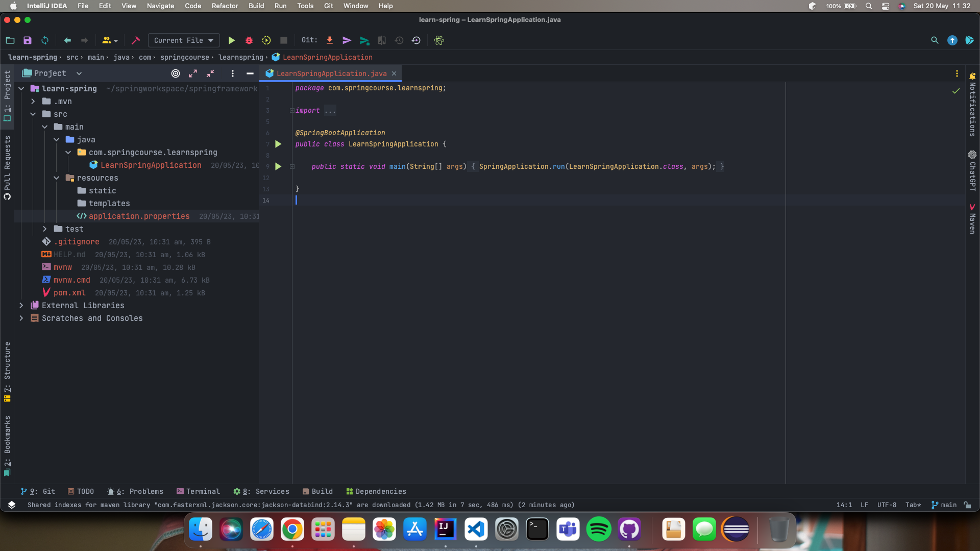Click the Select Opened File target icon

tap(176, 73)
